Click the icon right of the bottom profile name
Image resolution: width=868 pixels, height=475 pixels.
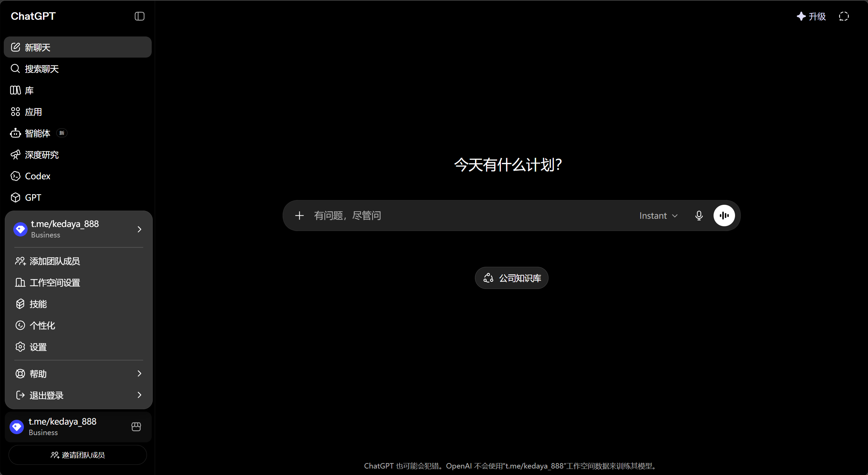coord(136,427)
